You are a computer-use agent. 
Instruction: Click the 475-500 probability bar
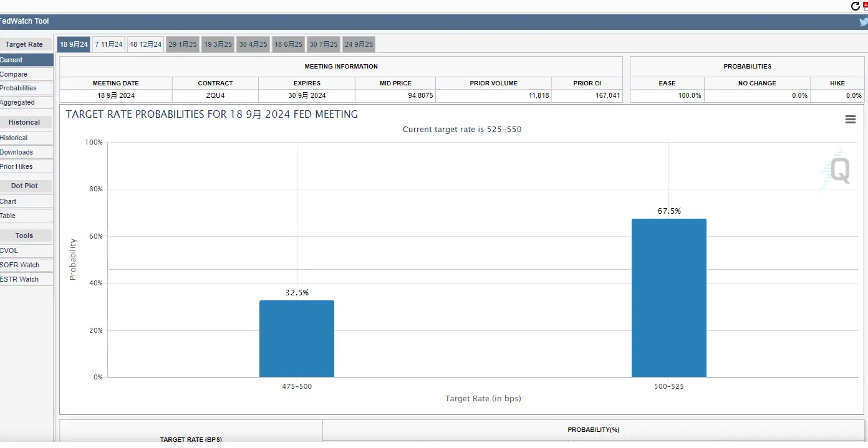pyautogui.click(x=297, y=339)
